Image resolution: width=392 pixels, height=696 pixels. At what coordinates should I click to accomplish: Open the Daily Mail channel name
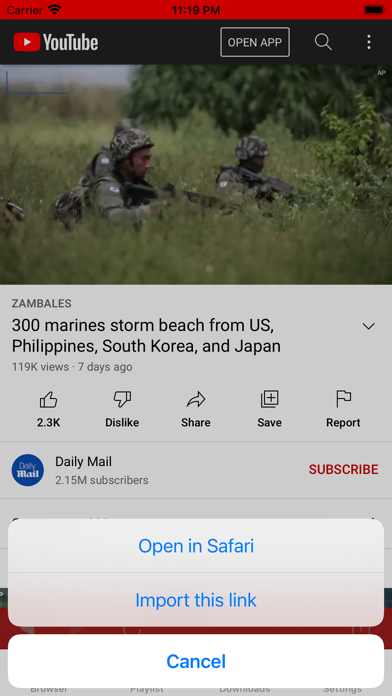pyautogui.click(x=83, y=462)
